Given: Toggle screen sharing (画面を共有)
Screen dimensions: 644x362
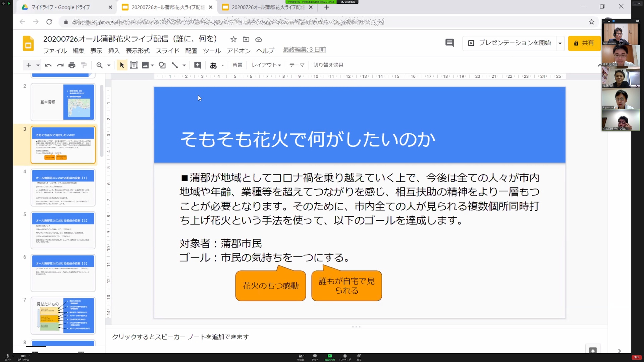Looking at the screenshot, I should click(x=330, y=357).
